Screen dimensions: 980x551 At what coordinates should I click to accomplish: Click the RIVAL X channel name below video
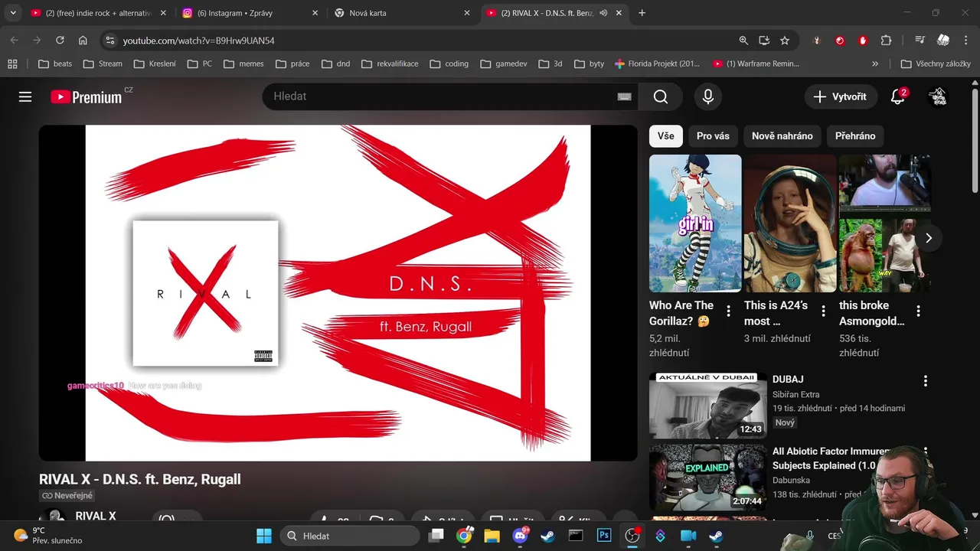(96, 517)
